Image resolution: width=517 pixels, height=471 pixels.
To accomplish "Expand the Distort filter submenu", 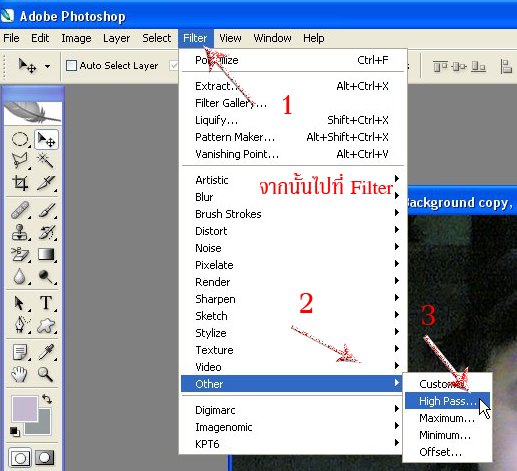I will point(292,231).
